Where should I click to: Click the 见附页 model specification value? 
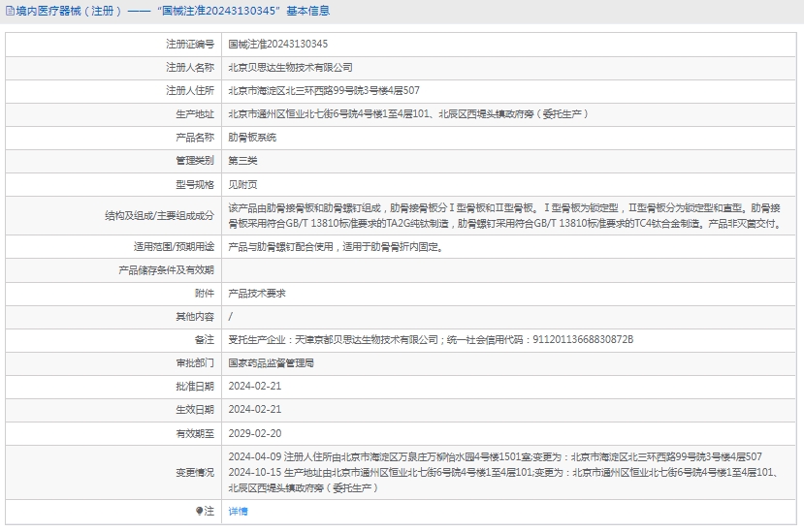[x=242, y=184]
